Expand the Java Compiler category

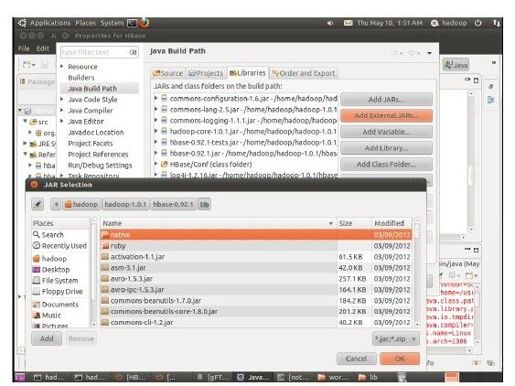click(x=62, y=110)
